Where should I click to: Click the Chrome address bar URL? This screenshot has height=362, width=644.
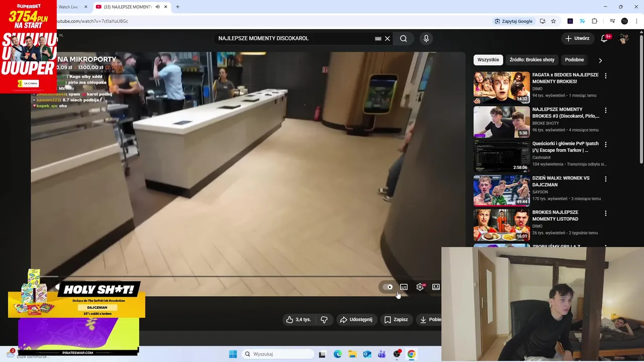(93, 21)
